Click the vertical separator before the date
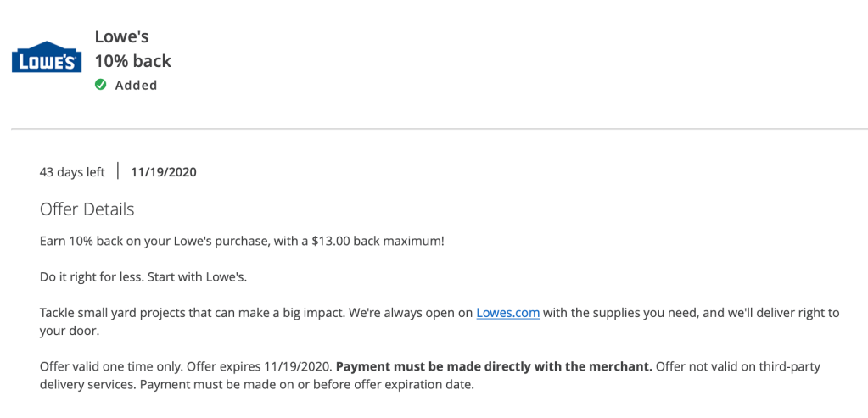This screenshot has height=418, width=868. coord(118,170)
